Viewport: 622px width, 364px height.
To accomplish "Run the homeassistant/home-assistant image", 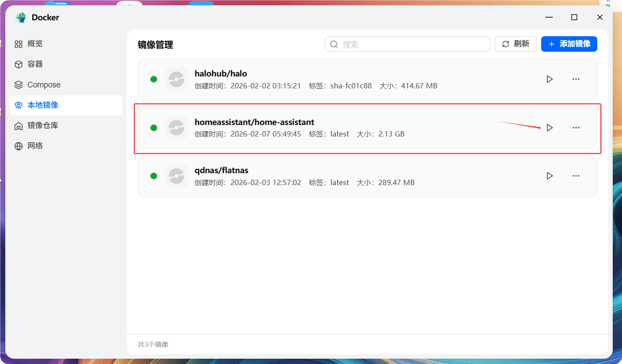I will [x=549, y=128].
